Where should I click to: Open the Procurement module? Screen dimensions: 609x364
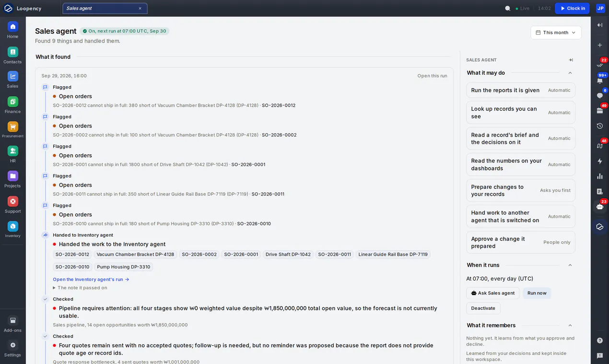pyautogui.click(x=12, y=130)
